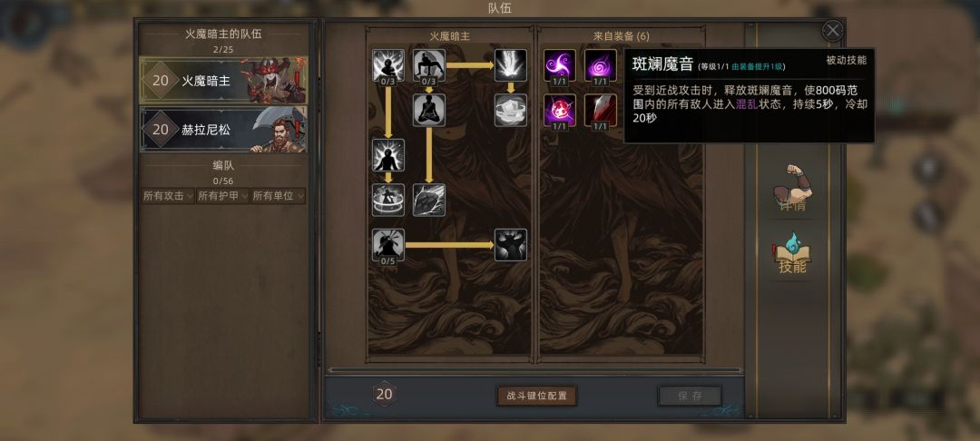Click the 战斗键位配置 button
The image size is (980, 441).
(537, 396)
